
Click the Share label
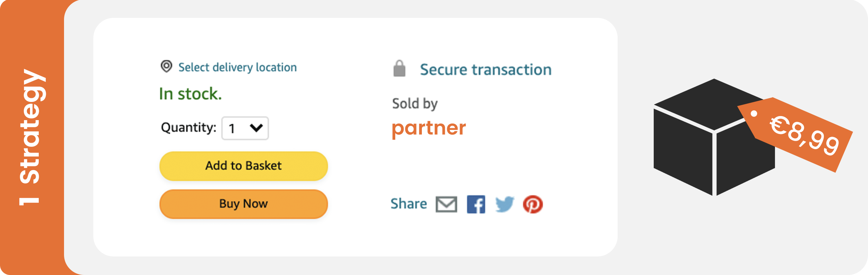409,204
